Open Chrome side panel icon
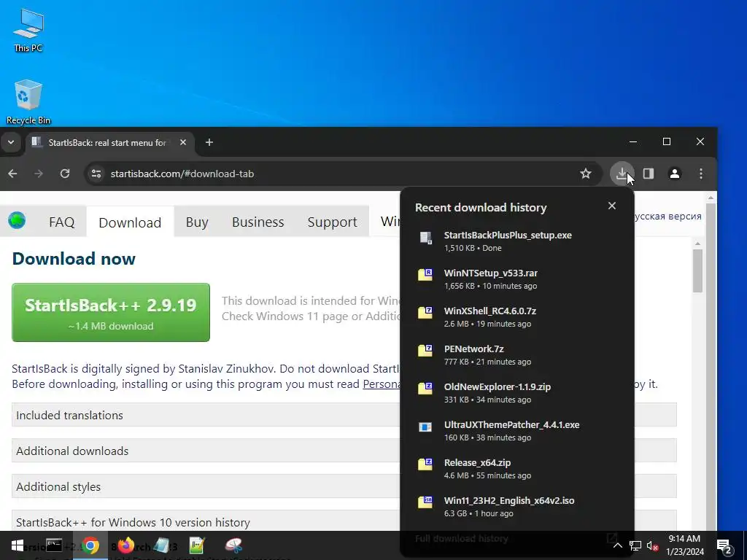Screen dimensions: 747x560 tap(649, 174)
